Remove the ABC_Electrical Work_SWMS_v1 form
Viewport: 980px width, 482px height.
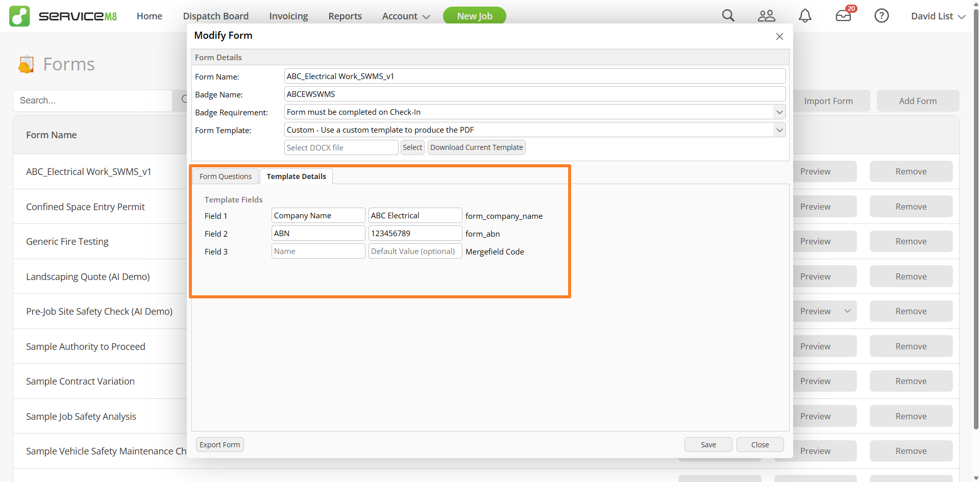[x=911, y=171]
